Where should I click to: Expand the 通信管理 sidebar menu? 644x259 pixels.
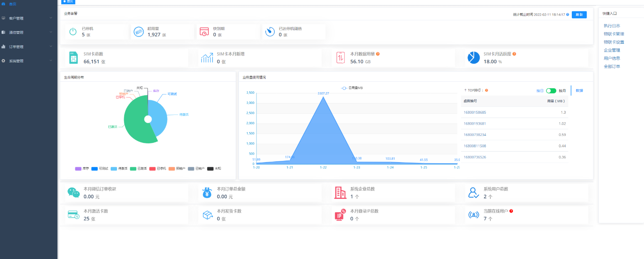coord(28,32)
